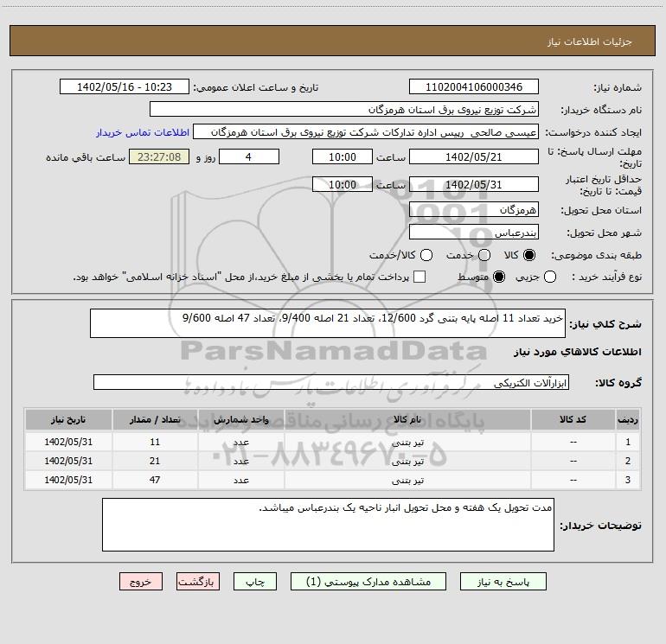Click quantity cell 21 in row 2
Image resolution: width=666 pixels, height=644 pixels.
tap(155, 461)
